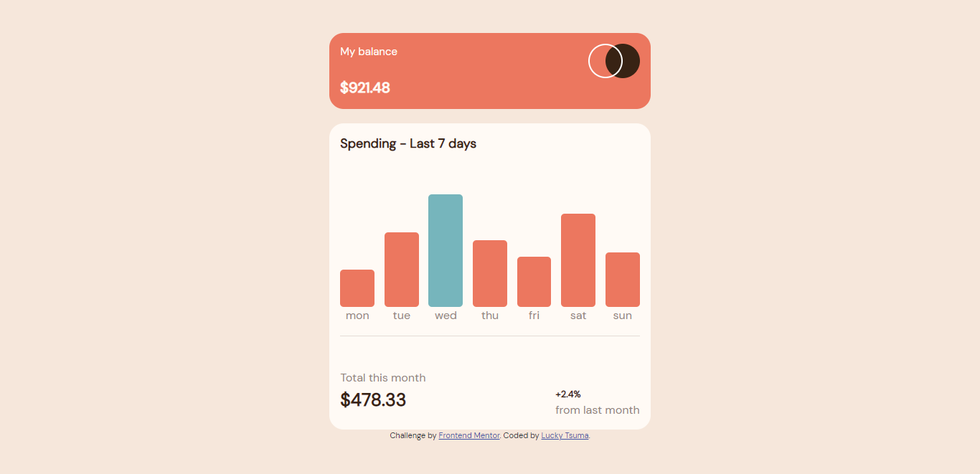Click the 'wed' day label
The image size is (980, 474).
pos(445,315)
